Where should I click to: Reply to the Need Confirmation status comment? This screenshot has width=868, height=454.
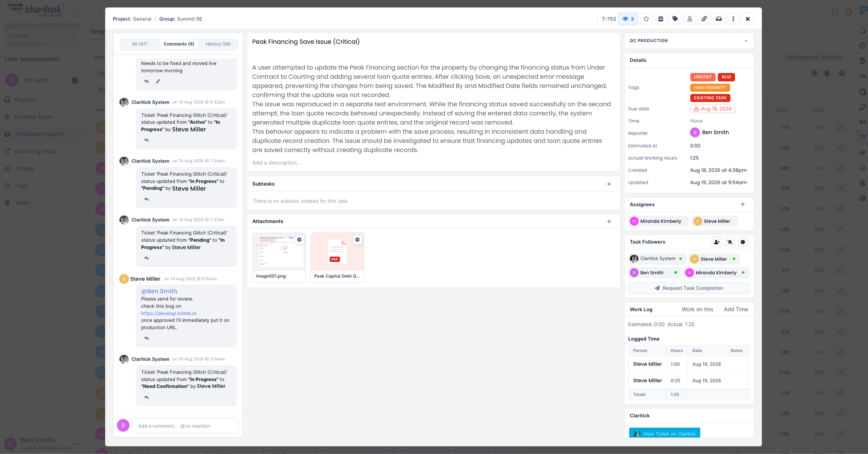pyautogui.click(x=146, y=398)
